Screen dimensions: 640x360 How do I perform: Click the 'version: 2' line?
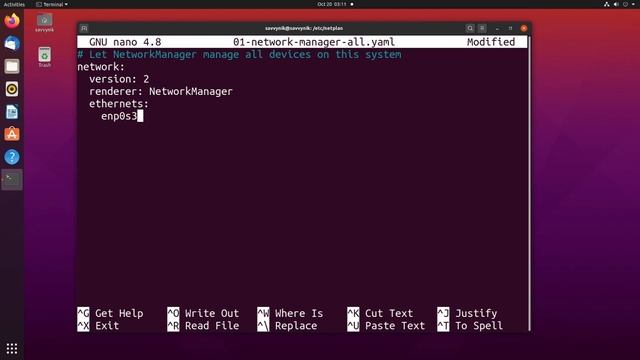[119, 79]
